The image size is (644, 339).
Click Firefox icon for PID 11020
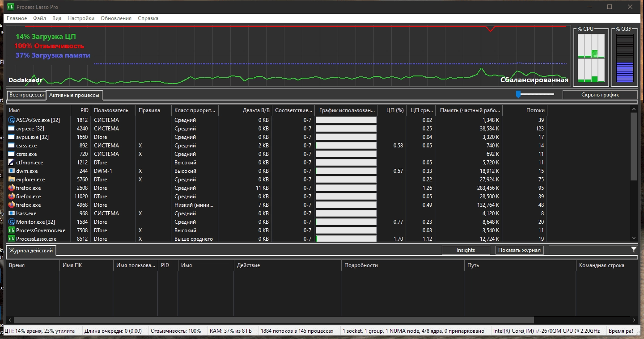tap(12, 197)
